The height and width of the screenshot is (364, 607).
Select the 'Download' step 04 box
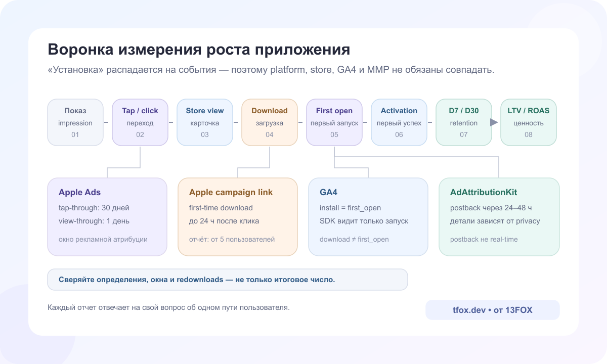(x=270, y=122)
